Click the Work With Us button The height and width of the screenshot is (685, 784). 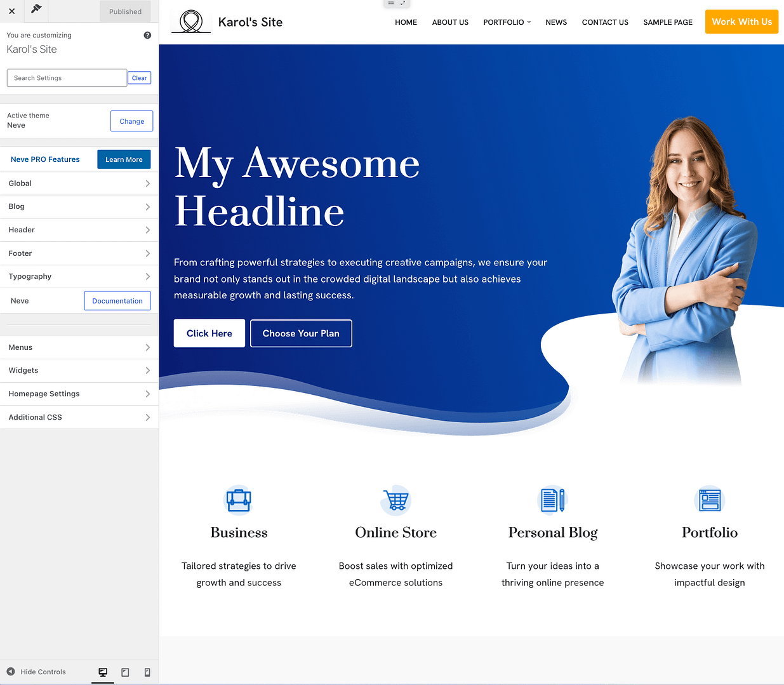(741, 22)
